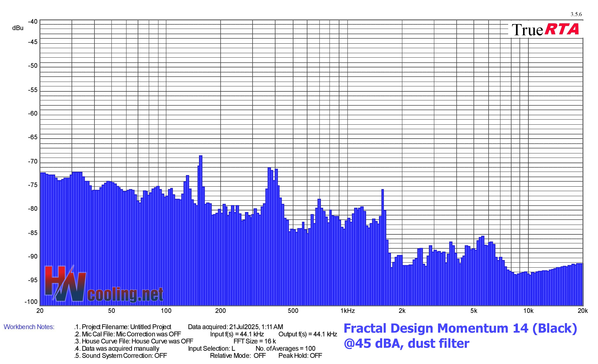598x364 pixels.
Task: Click the -80 dBu axis label
Action: click(x=33, y=209)
